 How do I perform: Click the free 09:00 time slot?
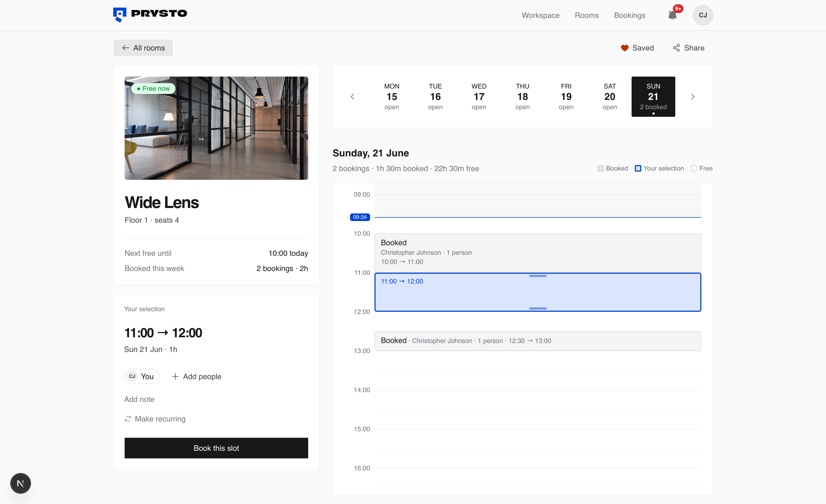pyautogui.click(x=538, y=204)
